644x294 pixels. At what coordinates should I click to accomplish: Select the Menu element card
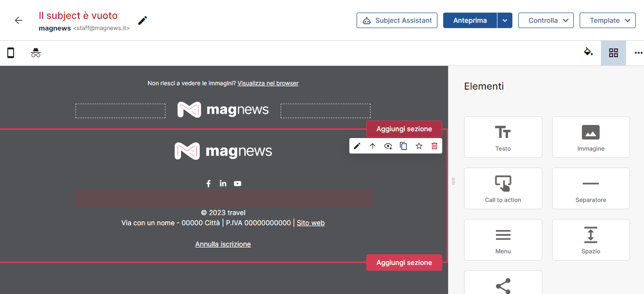click(503, 240)
